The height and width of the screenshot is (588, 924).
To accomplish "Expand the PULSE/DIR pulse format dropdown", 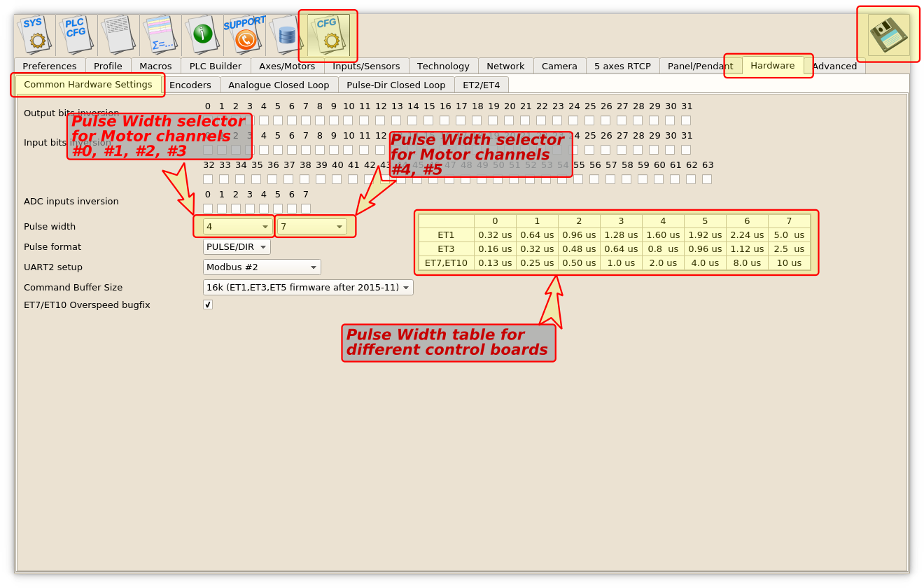I will click(x=237, y=246).
